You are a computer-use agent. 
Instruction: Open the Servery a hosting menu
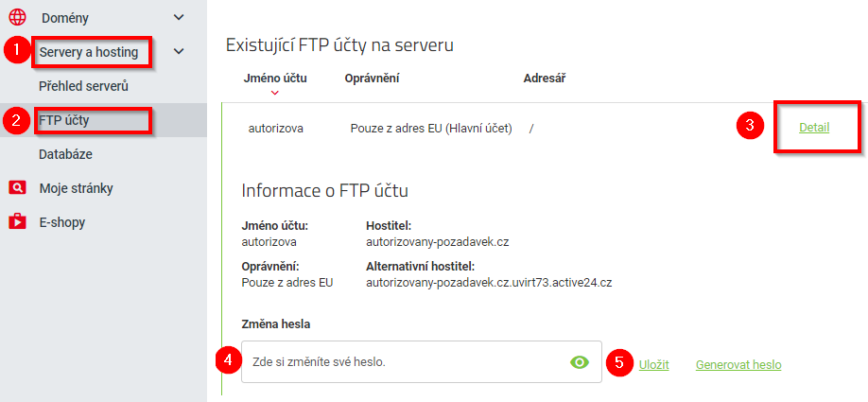(89, 52)
